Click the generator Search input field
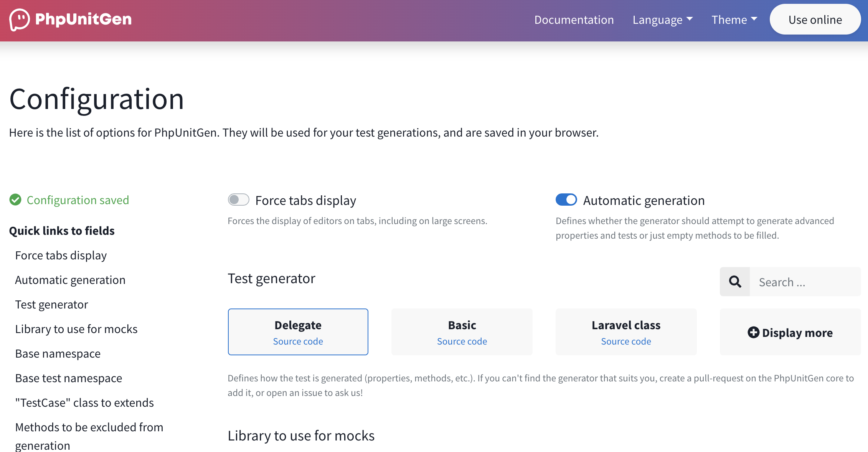 click(x=805, y=282)
